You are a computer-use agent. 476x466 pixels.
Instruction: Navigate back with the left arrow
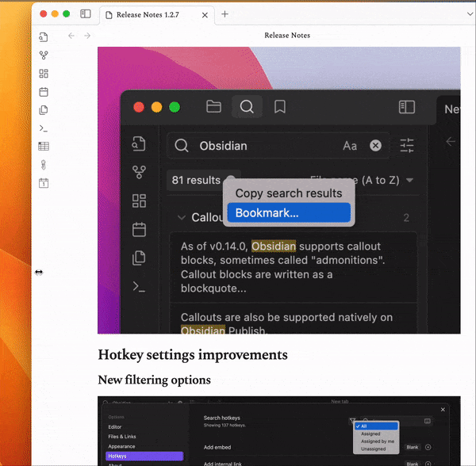tap(71, 36)
